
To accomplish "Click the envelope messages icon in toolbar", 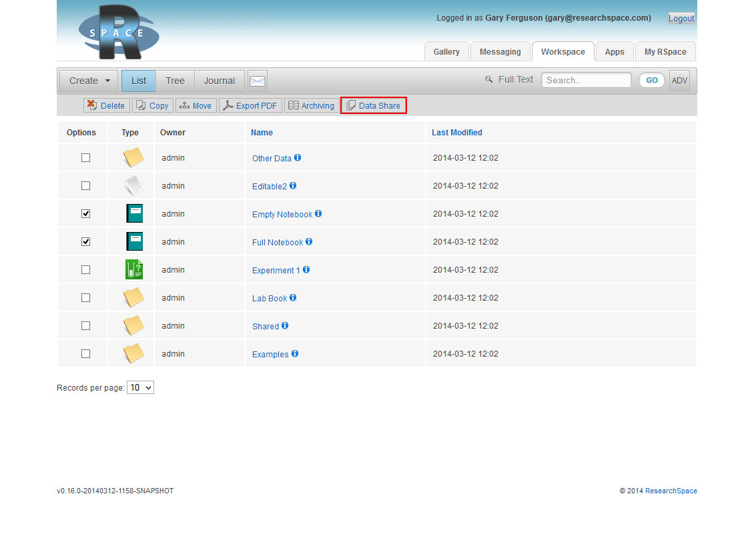I will click(x=258, y=81).
